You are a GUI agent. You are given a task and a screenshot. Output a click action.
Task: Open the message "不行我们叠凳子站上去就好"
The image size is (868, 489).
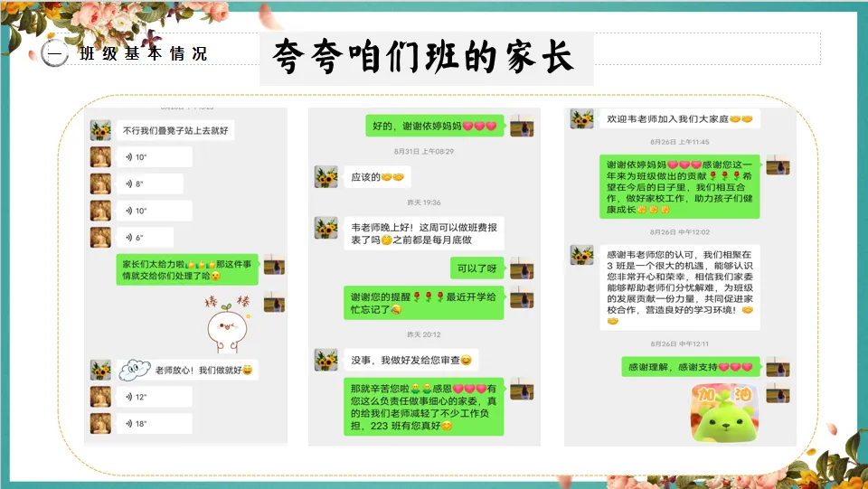click(x=175, y=130)
